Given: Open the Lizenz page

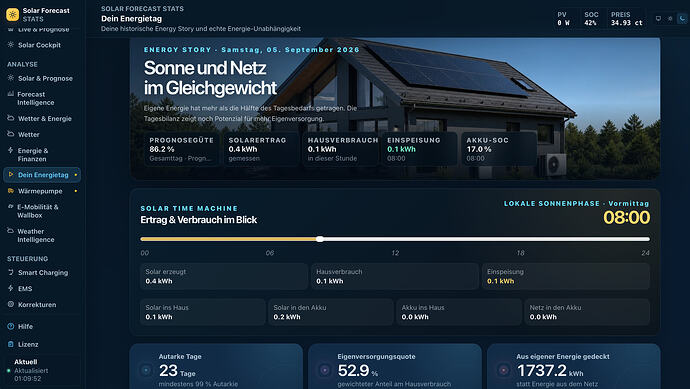Looking at the screenshot, I should [42, 344].
